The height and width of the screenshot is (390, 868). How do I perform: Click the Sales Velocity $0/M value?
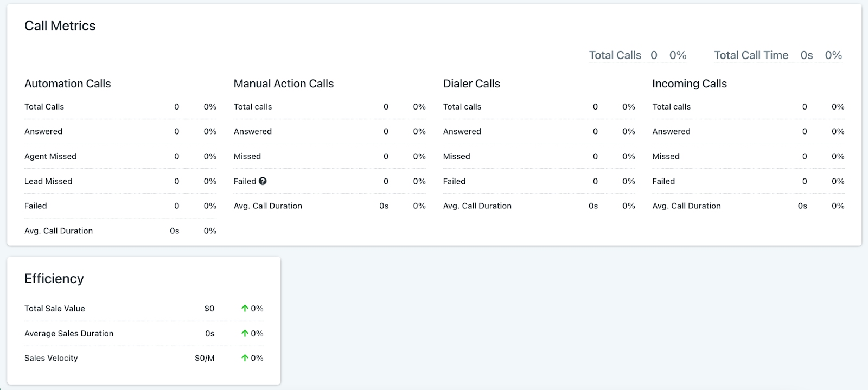tap(205, 358)
